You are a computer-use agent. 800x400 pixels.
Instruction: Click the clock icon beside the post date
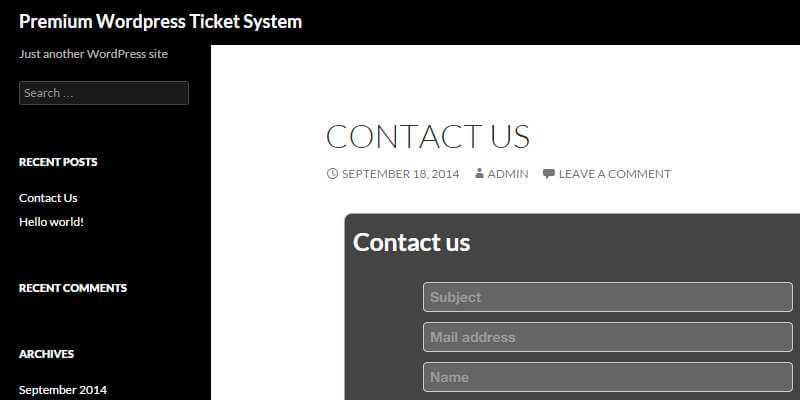[332, 174]
